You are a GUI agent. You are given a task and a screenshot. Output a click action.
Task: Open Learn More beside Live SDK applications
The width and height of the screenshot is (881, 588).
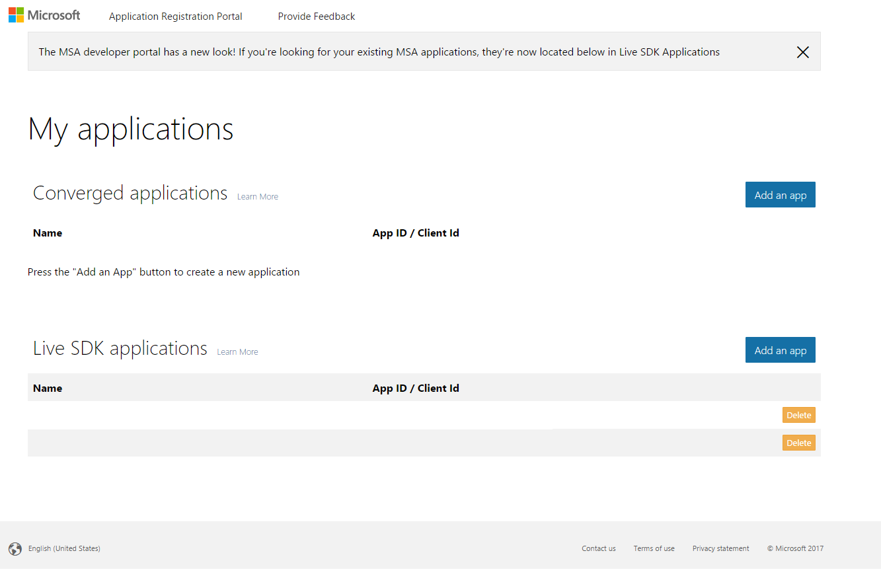[x=237, y=352]
